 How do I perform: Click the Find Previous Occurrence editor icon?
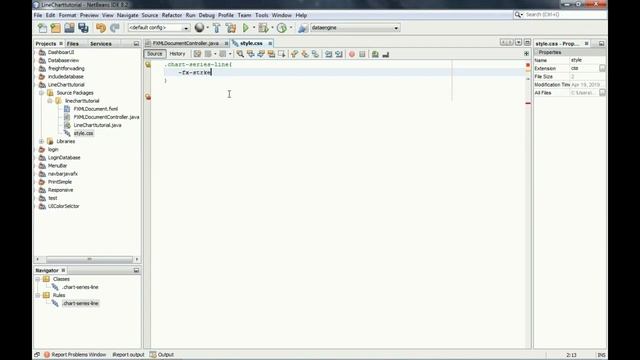(x=250, y=54)
